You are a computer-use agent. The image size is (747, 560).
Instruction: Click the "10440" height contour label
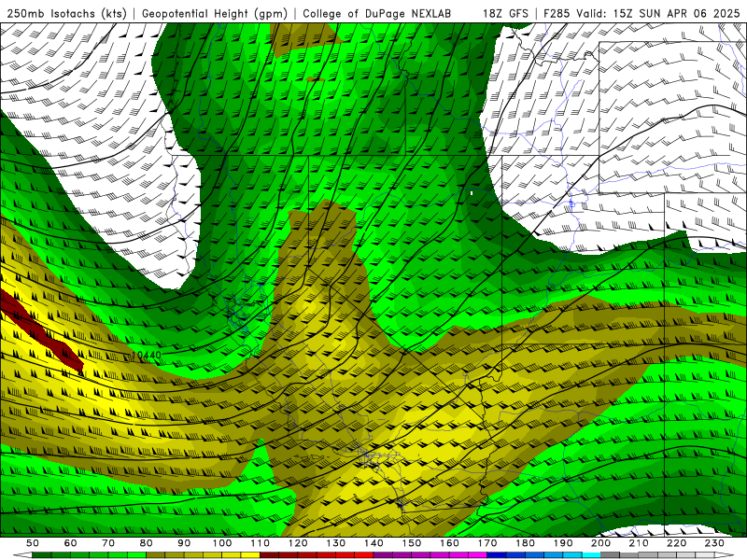[147, 355]
